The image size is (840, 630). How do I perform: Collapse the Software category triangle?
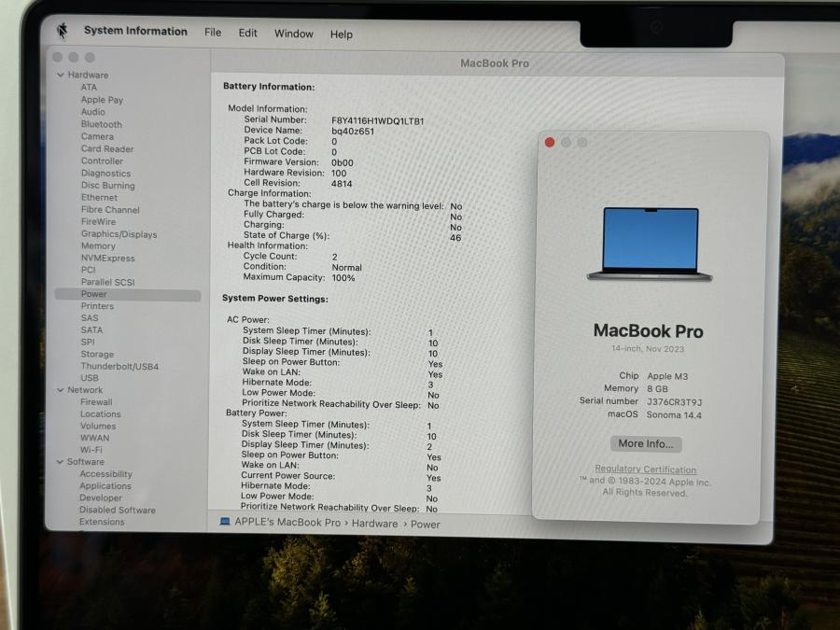click(60, 462)
